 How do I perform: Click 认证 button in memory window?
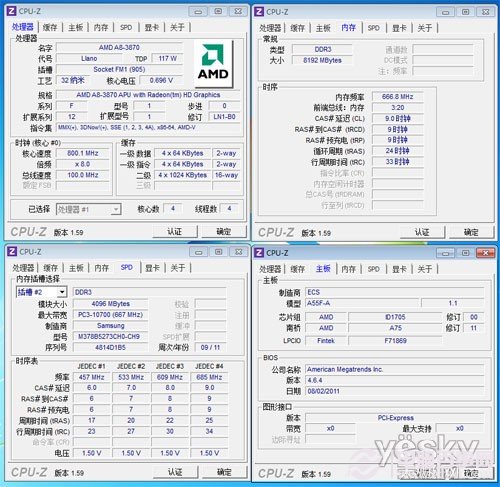(422, 232)
